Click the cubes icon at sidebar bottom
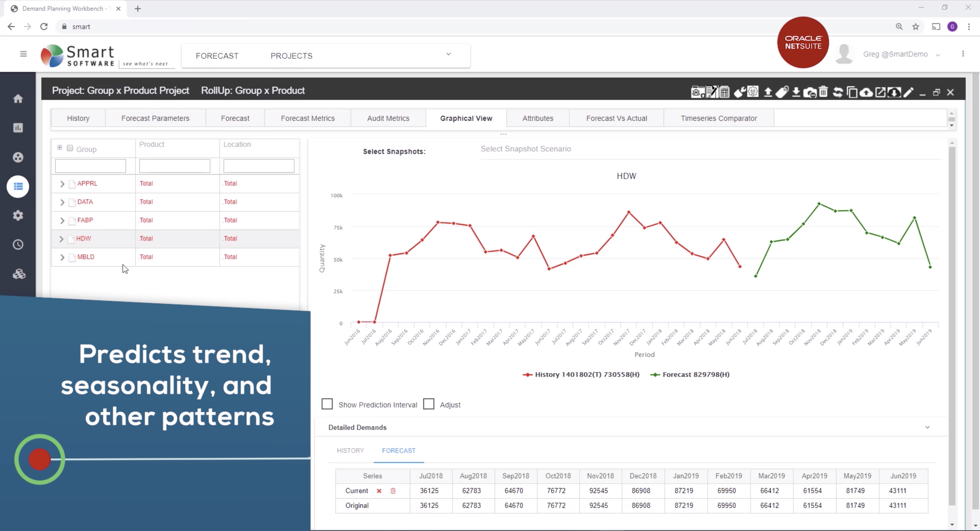980x531 pixels. 19,274
